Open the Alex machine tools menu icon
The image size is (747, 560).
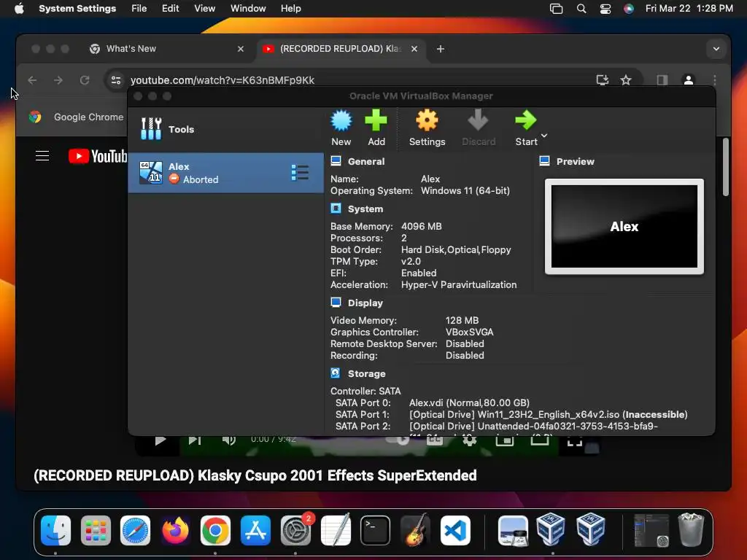pyautogui.click(x=300, y=172)
